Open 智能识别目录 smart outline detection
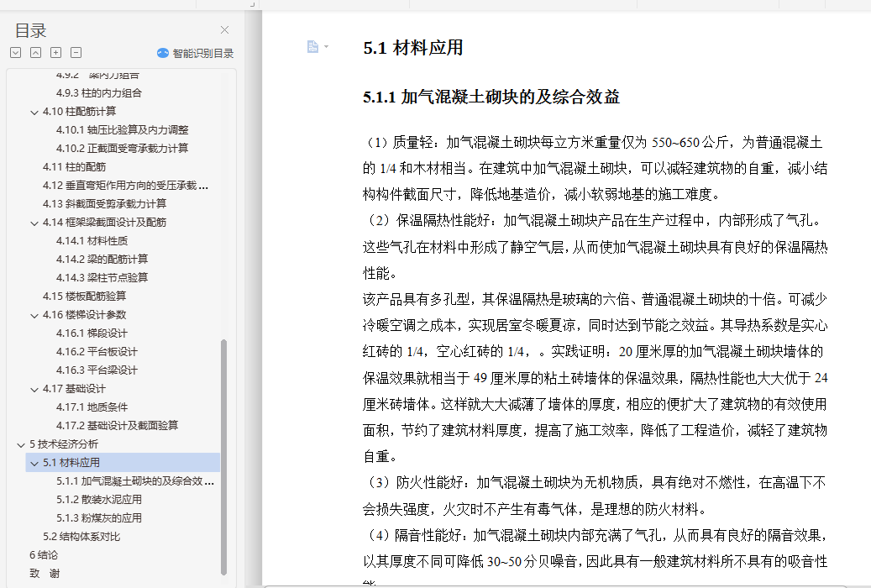Viewport: 871px width, 588px height. coord(195,54)
